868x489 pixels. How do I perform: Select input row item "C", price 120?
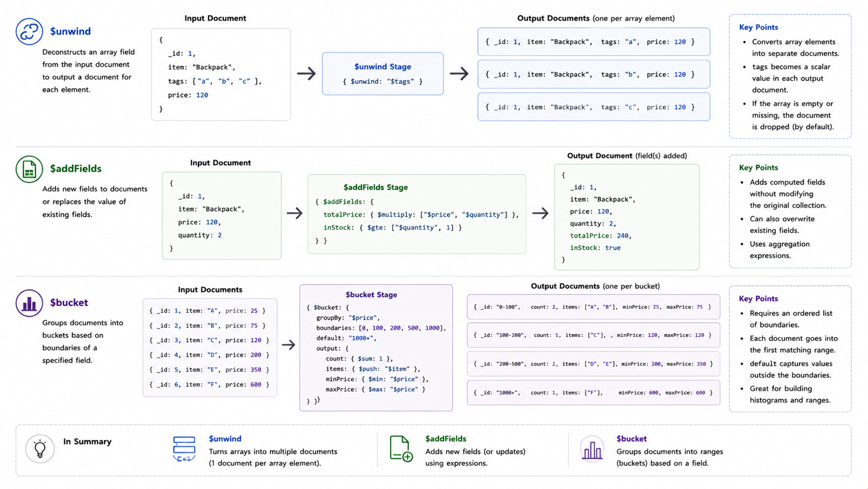(x=209, y=340)
